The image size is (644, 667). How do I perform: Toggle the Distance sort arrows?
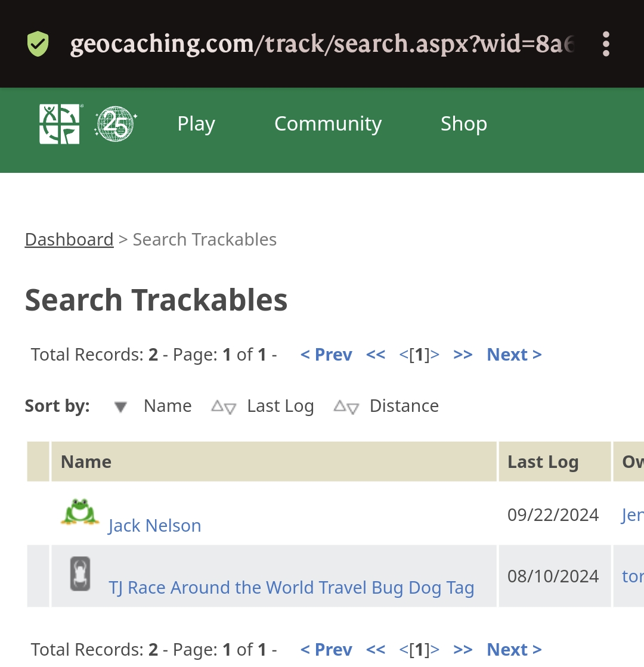tap(346, 407)
